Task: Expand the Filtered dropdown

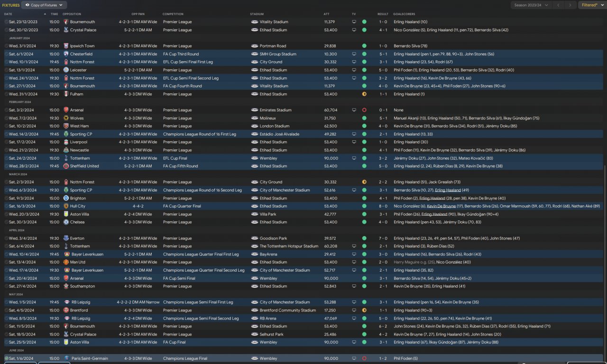Action: [592, 5]
